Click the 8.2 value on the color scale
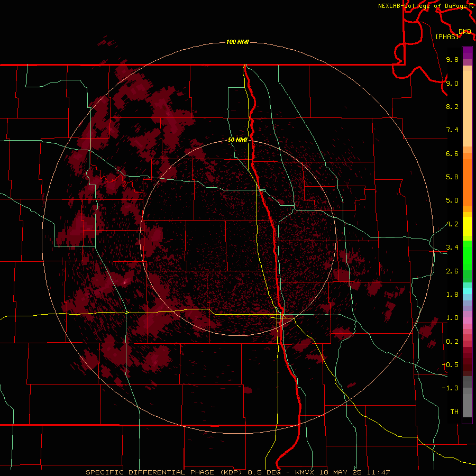This screenshot has height=476, width=476. pos(452,106)
